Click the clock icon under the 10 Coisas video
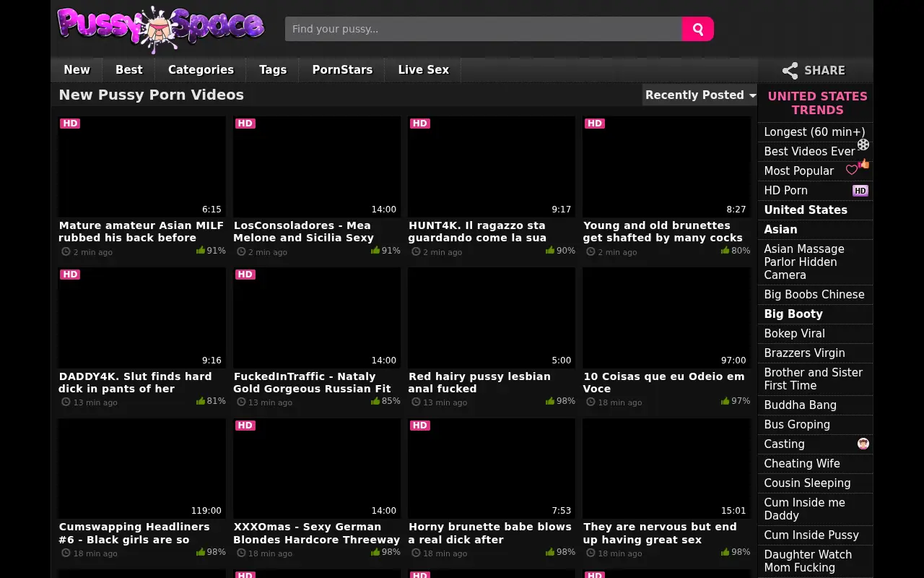This screenshot has height=578, width=924. (x=590, y=402)
